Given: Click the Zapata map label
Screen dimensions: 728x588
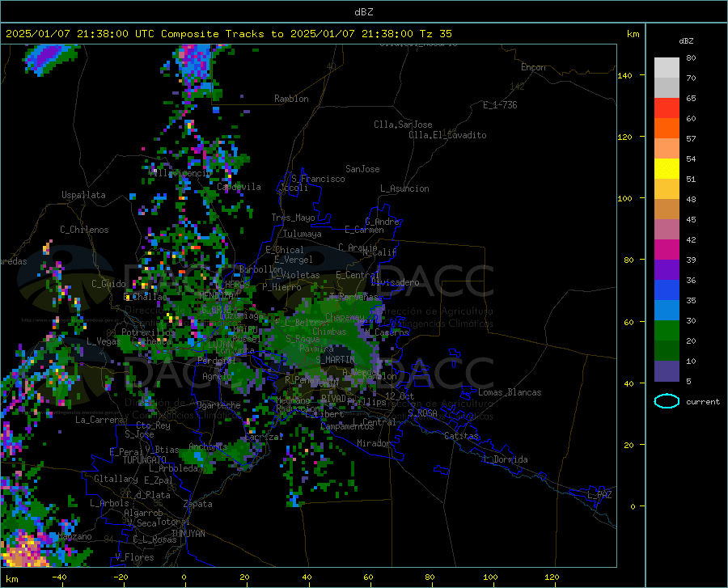Looking at the screenshot, I should click(x=198, y=504).
